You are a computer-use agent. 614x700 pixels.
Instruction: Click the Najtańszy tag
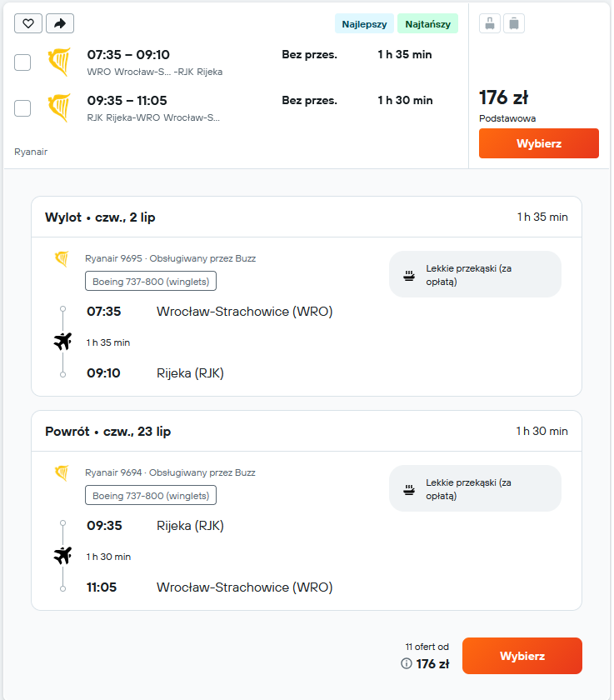(x=427, y=24)
